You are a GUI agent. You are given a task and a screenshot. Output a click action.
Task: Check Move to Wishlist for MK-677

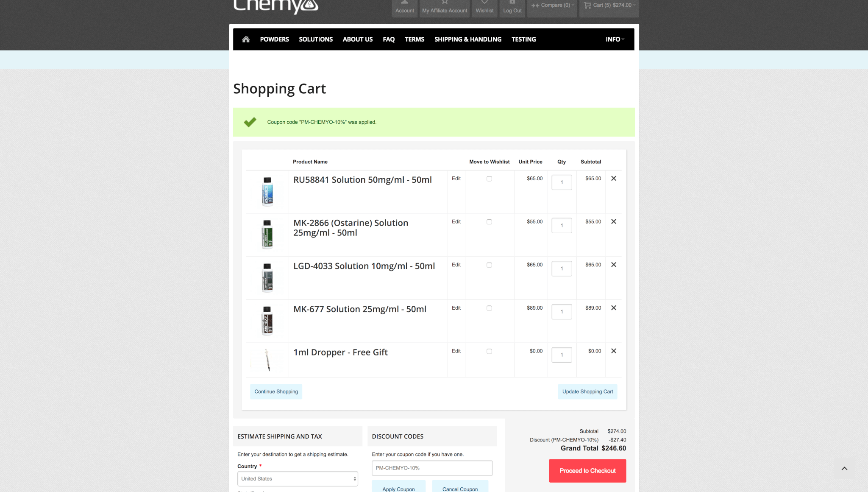489,308
